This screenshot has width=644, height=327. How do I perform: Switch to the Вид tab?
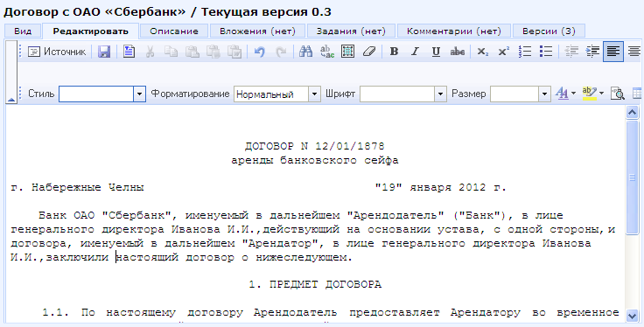(23, 31)
